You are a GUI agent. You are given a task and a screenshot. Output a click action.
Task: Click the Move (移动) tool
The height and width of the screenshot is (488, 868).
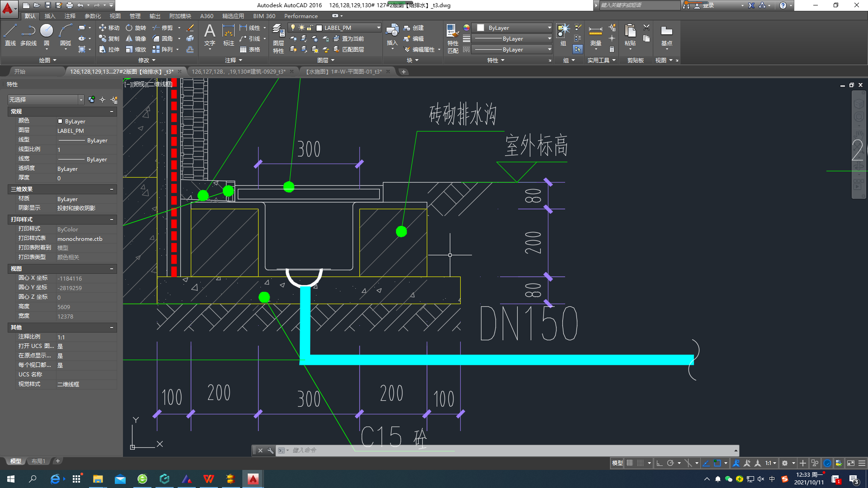point(109,28)
